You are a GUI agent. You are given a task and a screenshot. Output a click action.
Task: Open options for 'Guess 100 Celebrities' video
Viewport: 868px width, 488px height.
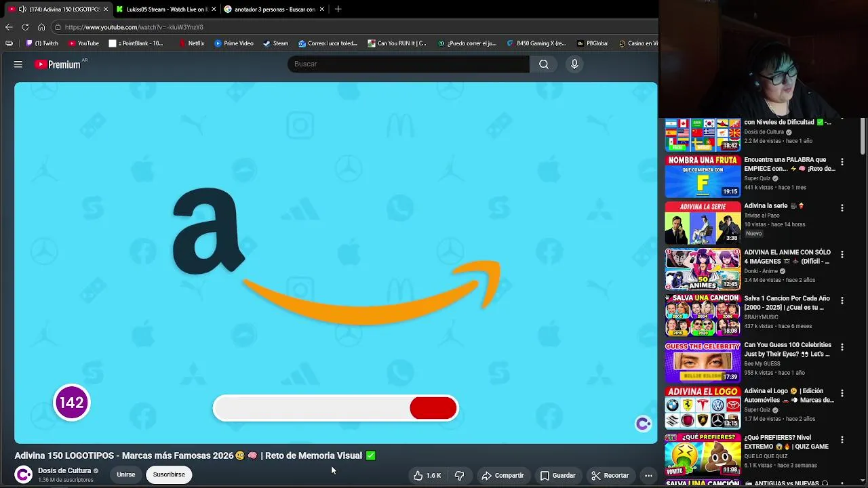(842, 347)
